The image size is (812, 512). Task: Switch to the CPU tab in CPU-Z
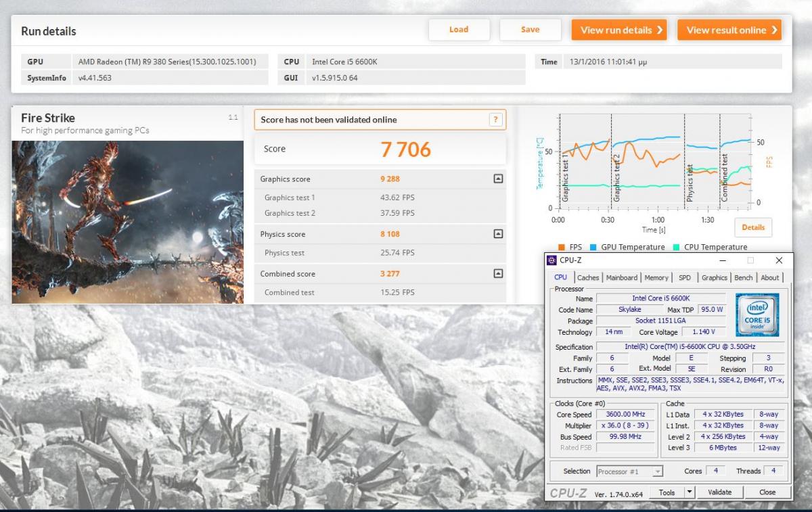tap(561, 277)
